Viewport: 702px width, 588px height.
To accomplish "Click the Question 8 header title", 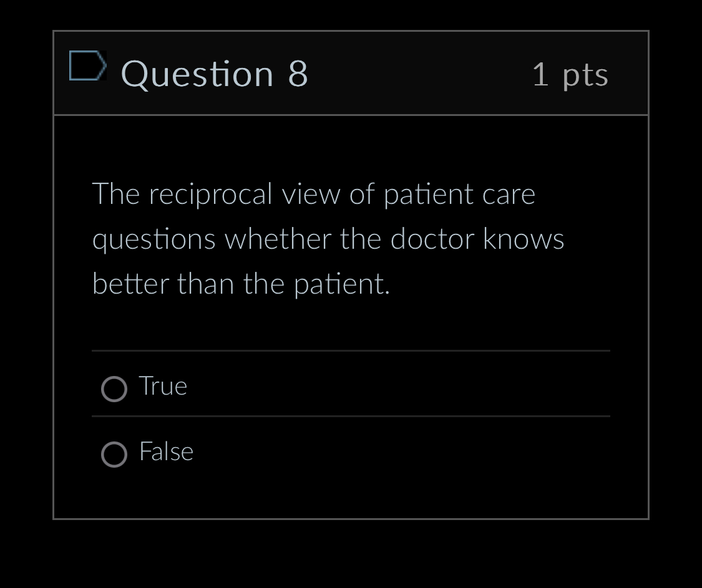I will tap(215, 73).
